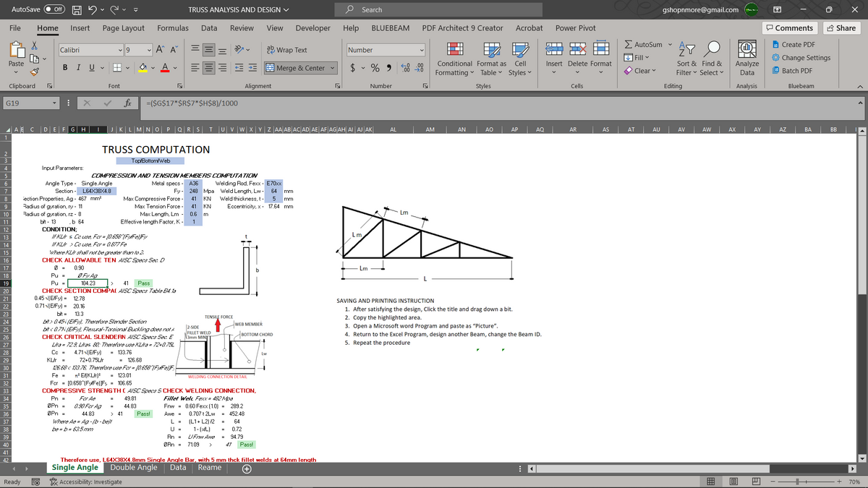This screenshot has height=488, width=868.
Task: Open the Font name dropdown
Action: click(x=121, y=50)
